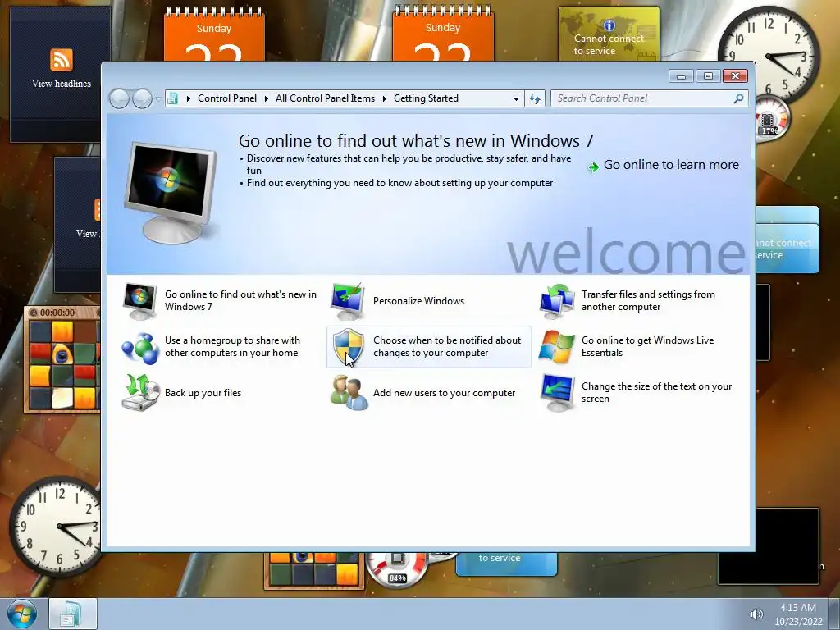
Task: Click puzzle timer showing 00:00:00
Action: pyautogui.click(x=57, y=313)
